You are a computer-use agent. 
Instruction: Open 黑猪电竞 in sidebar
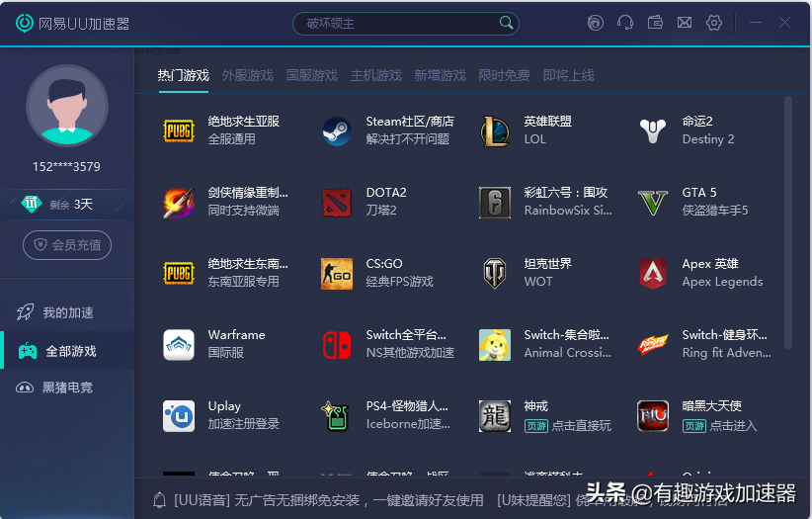tap(67, 388)
